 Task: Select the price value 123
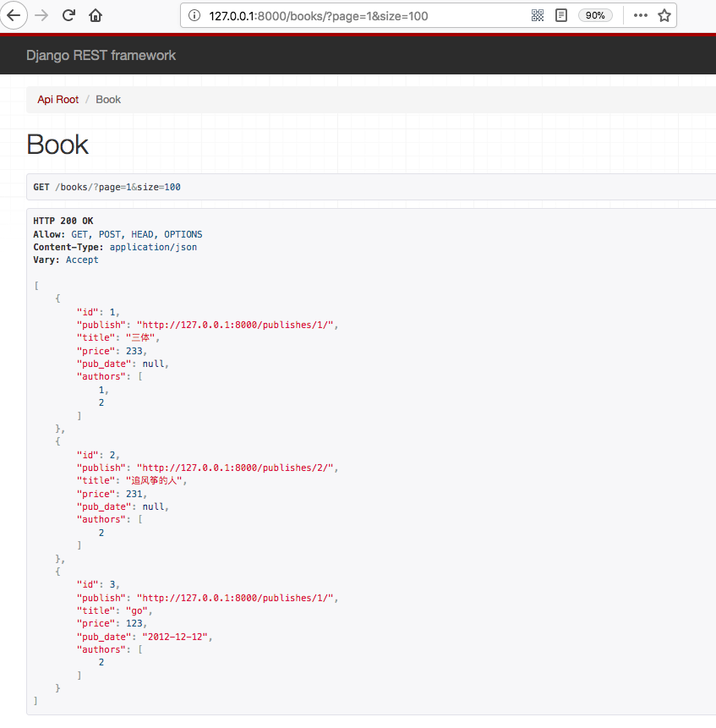(x=134, y=623)
